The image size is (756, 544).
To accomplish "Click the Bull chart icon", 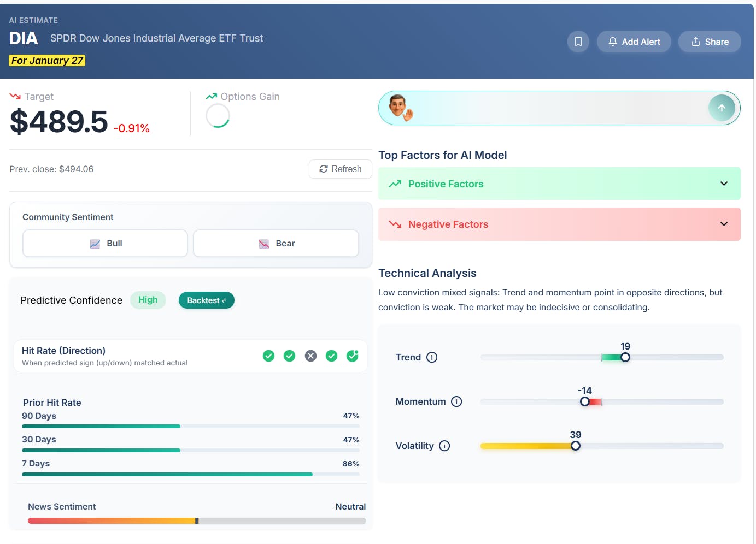I will pyautogui.click(x=95, y=244).
